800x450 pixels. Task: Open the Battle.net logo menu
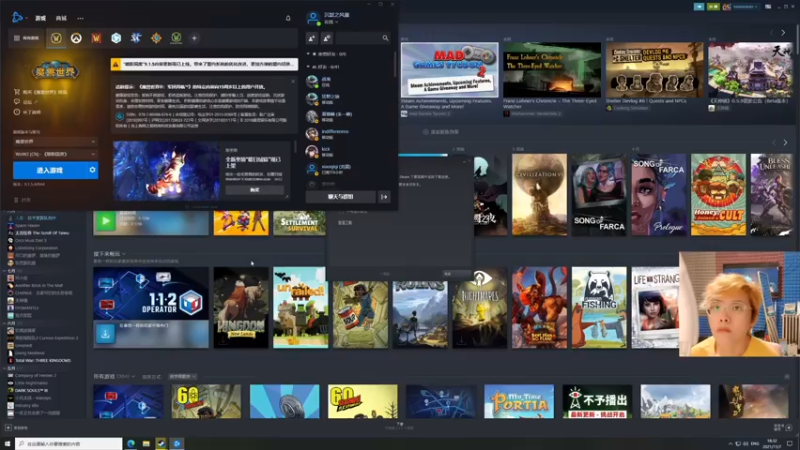18,18
